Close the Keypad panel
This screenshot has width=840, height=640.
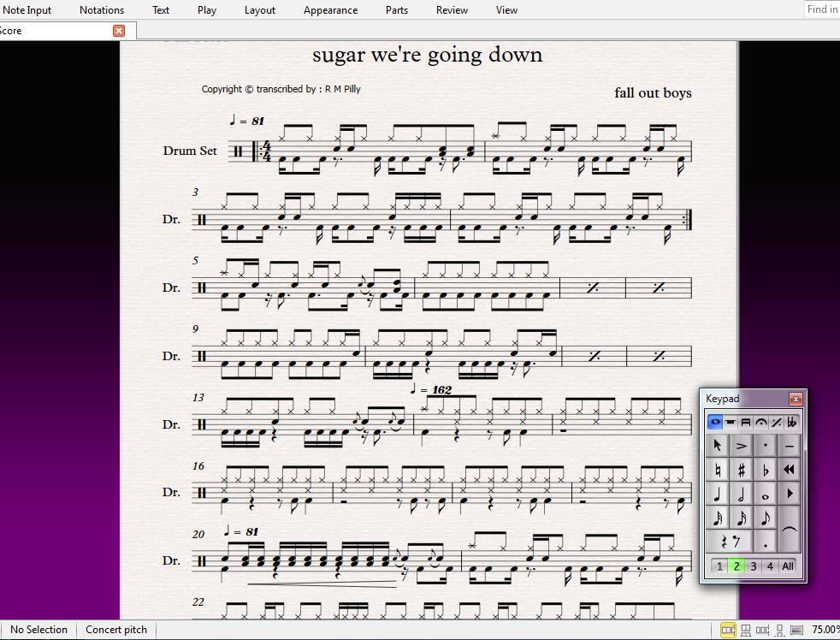click(796, 399)
